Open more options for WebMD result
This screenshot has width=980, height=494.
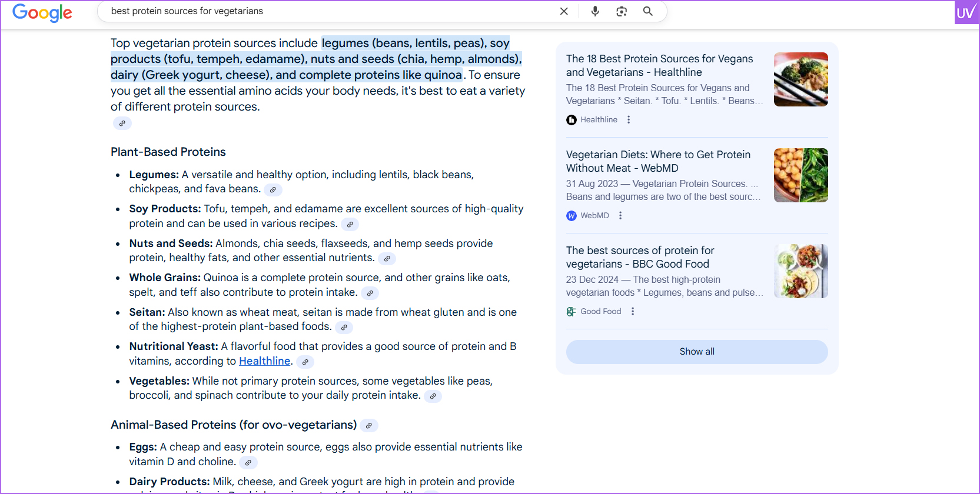pyautogui.click(x=620, y=216)
